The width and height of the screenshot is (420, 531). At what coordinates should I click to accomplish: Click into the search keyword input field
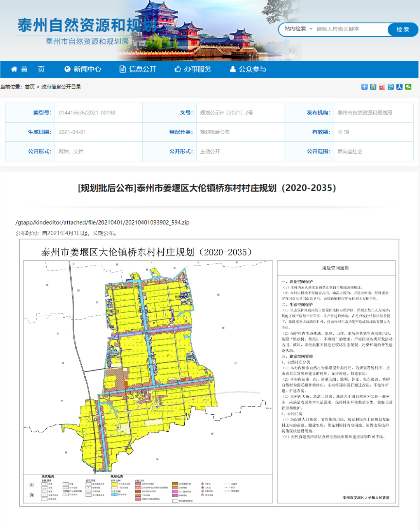(350, 29)
